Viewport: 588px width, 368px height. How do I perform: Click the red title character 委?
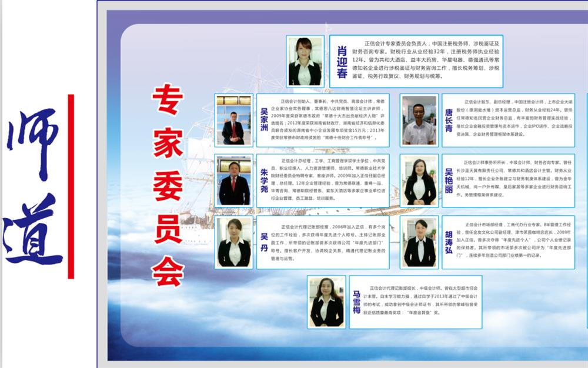point(168,186)
